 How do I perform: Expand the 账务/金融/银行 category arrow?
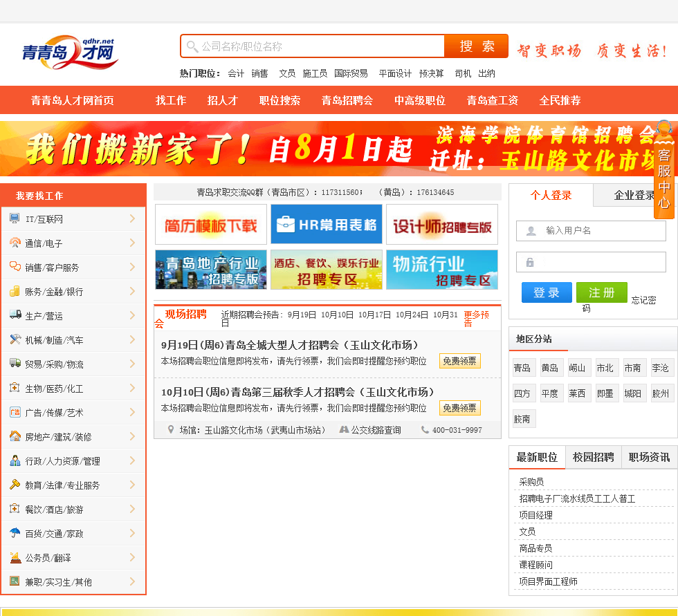[132, 291]
